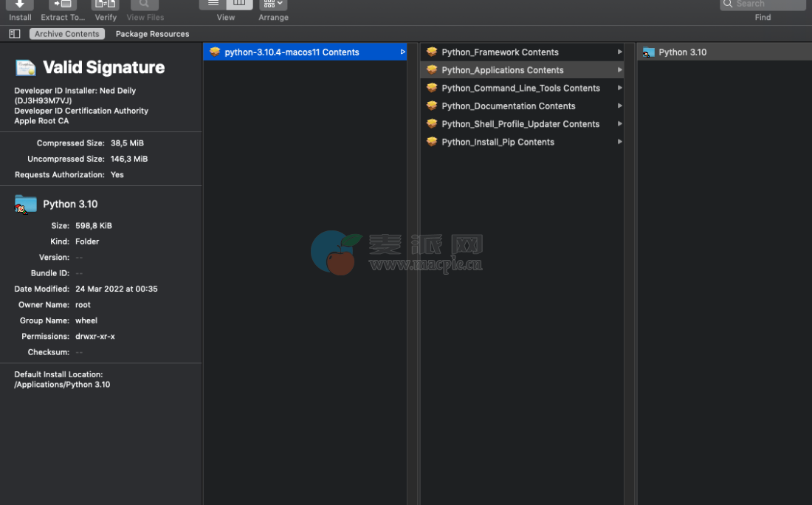Click the Kind value "Folder"
Image resolution: width=812 pixels, height=505 pixels.
[x=87, y=241]
